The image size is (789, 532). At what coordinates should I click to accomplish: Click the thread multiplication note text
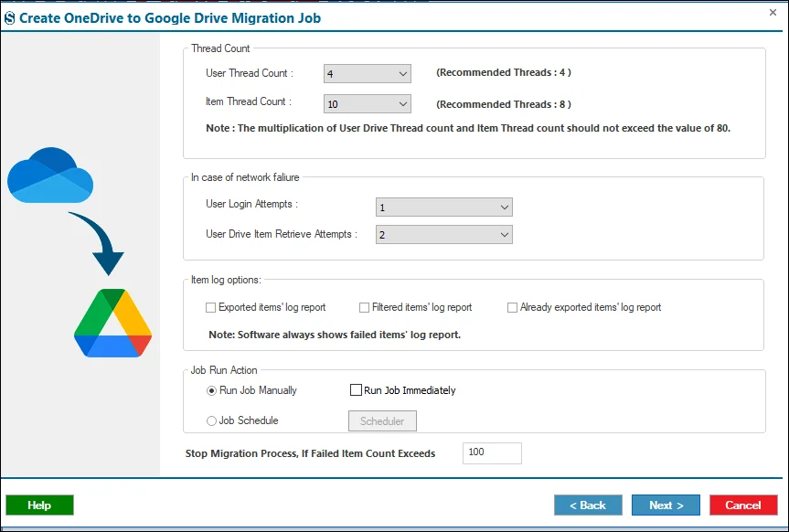point(468,128)
